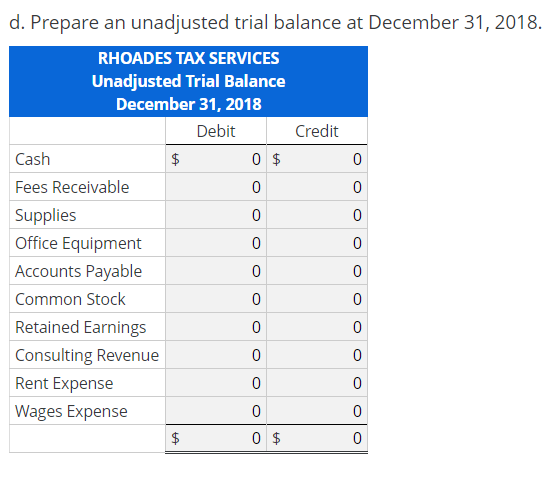Select Office Equipment credit field
This screenshot has height=485, width=560.
pyautogui.click(x=317, y=243)
